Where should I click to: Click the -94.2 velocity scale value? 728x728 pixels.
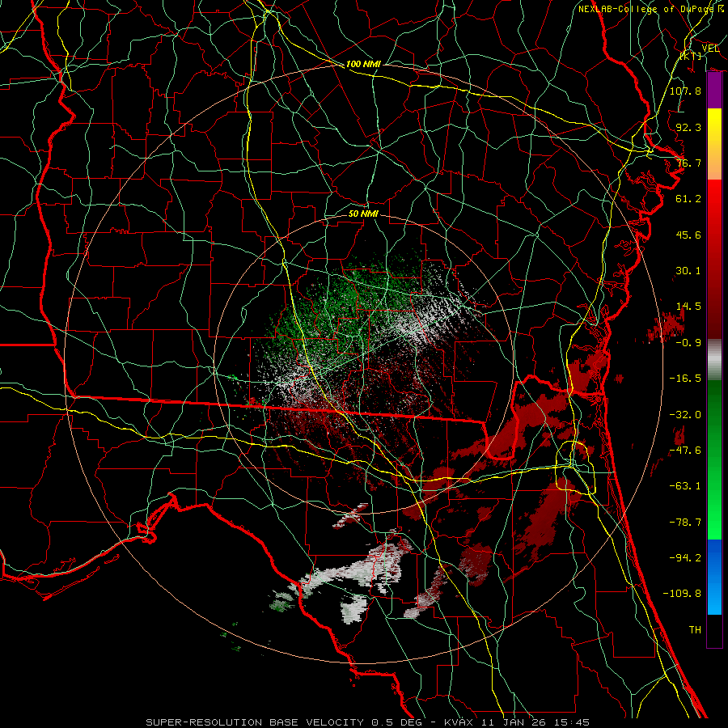pyautogui.click(x=685, y=558)
